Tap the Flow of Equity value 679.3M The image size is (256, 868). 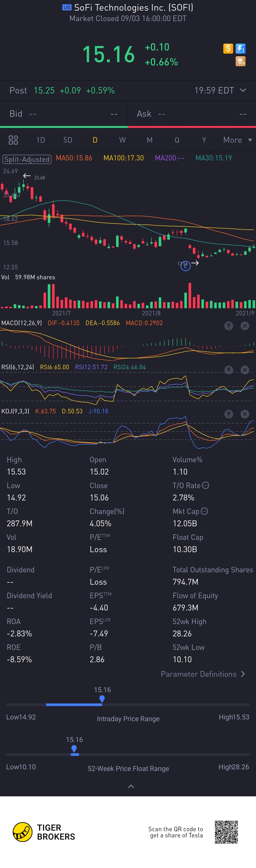tap(185, 607)
